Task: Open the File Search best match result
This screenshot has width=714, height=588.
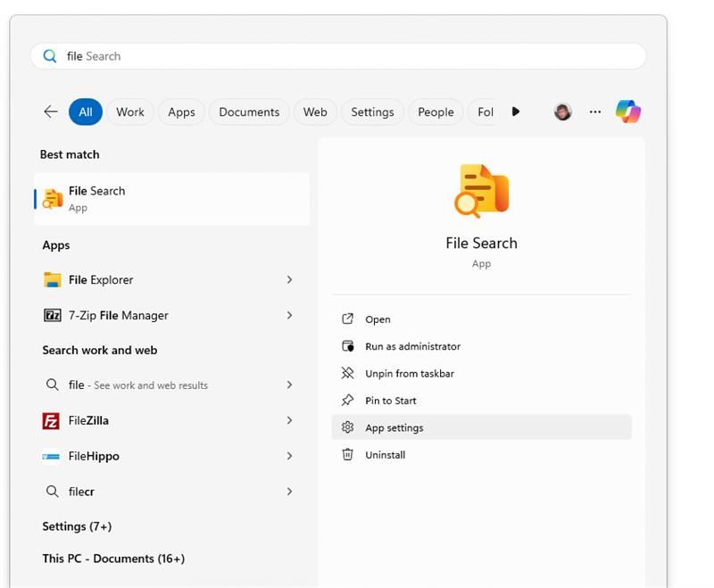Action: (x=171, y=199)
